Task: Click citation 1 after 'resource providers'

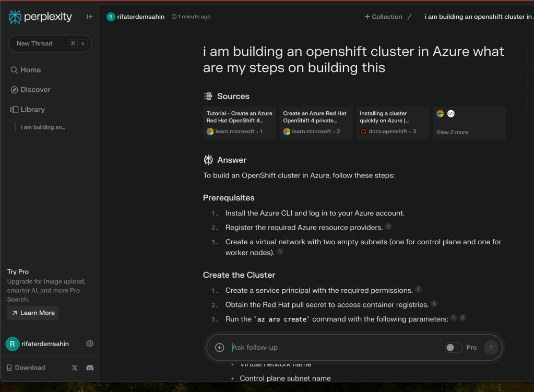Action: click(388, 226)
